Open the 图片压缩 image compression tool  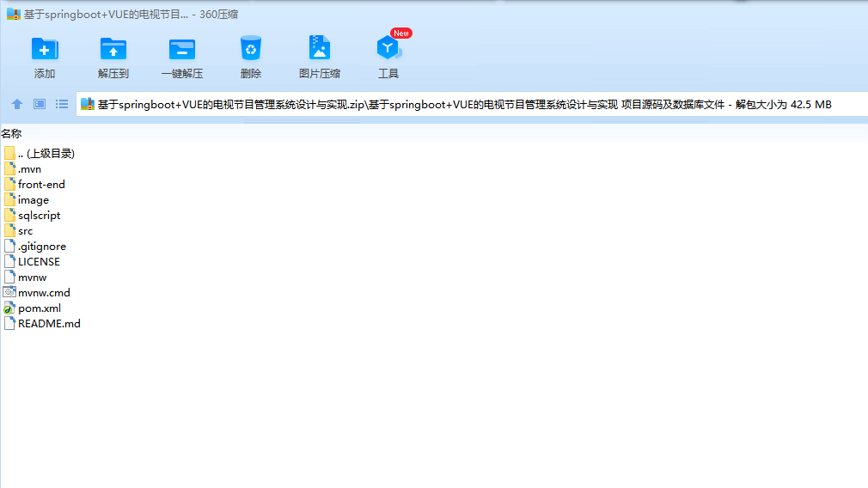(320, 49)
